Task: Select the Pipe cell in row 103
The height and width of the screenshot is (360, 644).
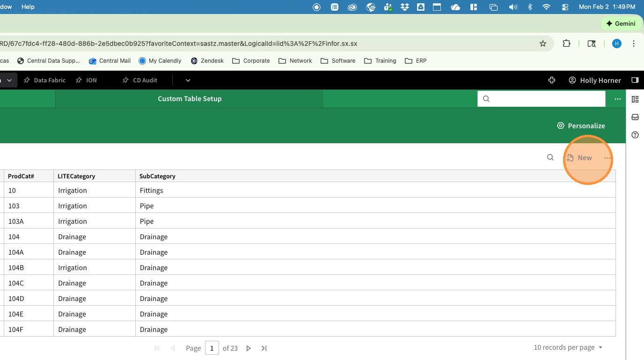Action: [375, 206]
